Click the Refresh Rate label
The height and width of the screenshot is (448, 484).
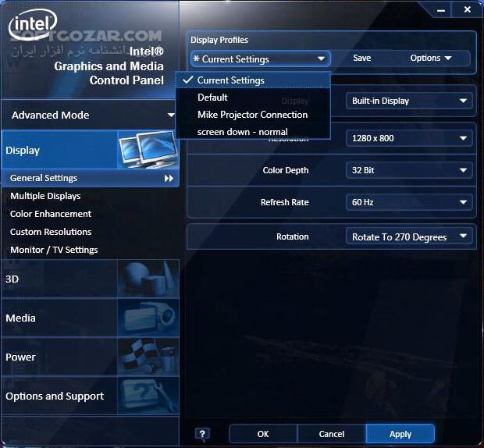tap(285, 202)
